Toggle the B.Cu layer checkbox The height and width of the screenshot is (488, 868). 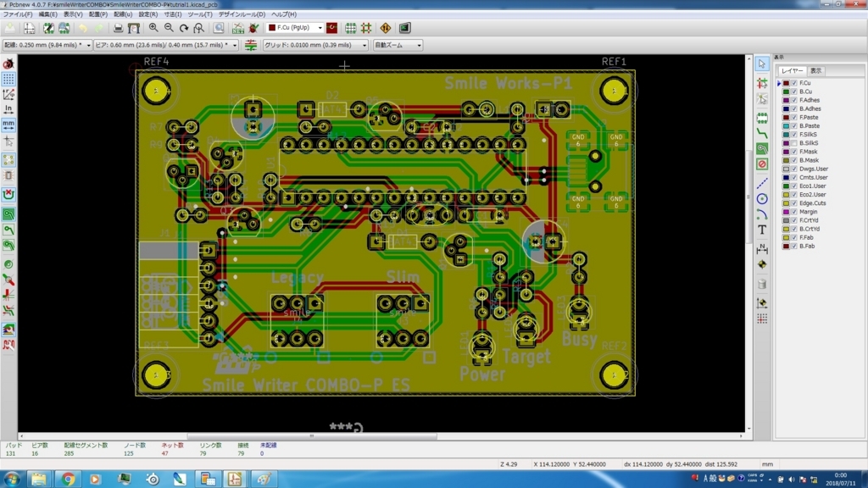tap(794, 91)
